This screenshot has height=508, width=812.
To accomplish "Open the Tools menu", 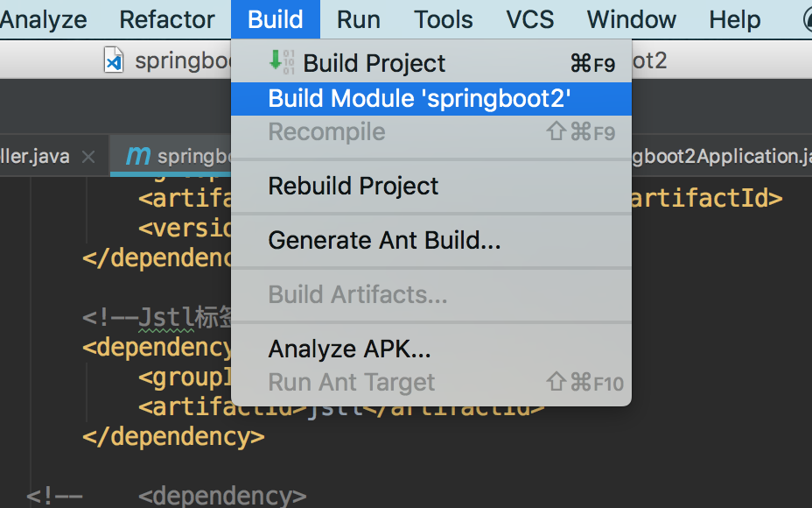I will tap(444, 19).
